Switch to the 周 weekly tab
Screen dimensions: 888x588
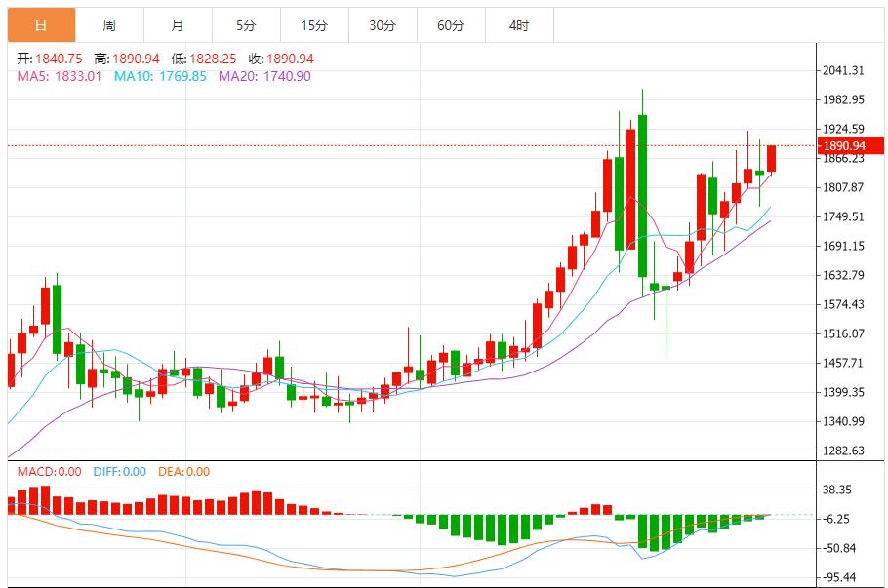click(109, 25)
